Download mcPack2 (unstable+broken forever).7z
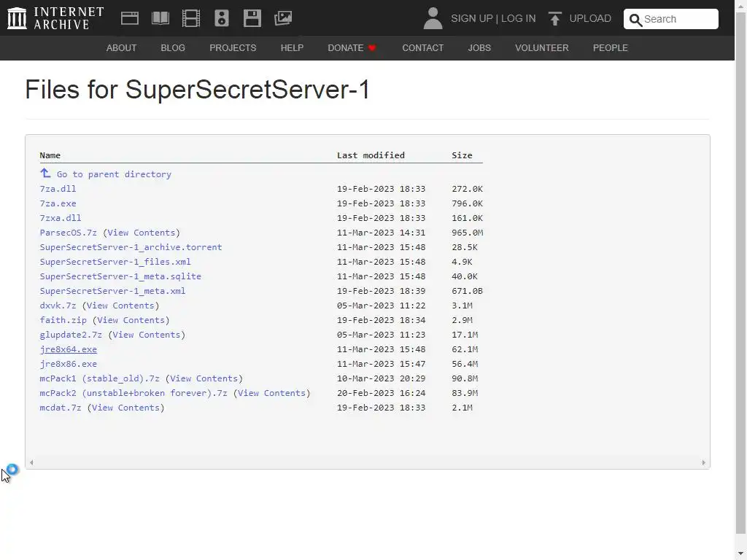This screenshot has height=560, width=747. point(133,393)
